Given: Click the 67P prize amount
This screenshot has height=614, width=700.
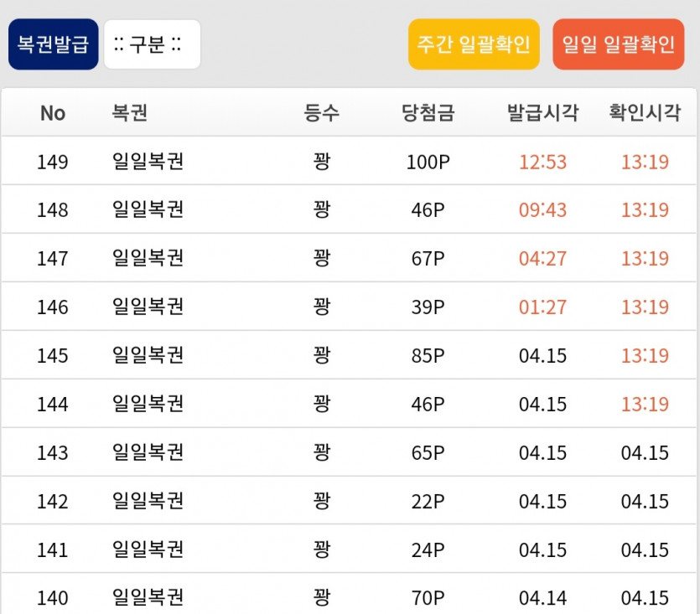Looking at the screenshot, I should click(428, 259).
